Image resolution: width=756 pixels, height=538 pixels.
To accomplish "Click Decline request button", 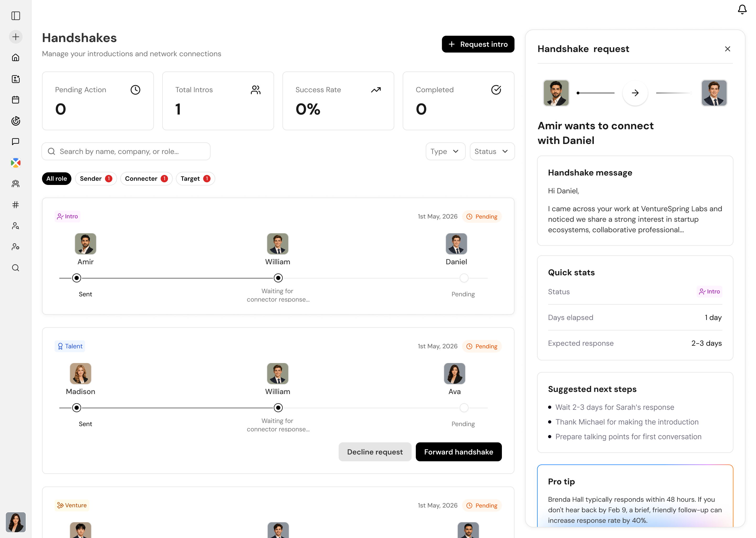I will coord(375,452).
